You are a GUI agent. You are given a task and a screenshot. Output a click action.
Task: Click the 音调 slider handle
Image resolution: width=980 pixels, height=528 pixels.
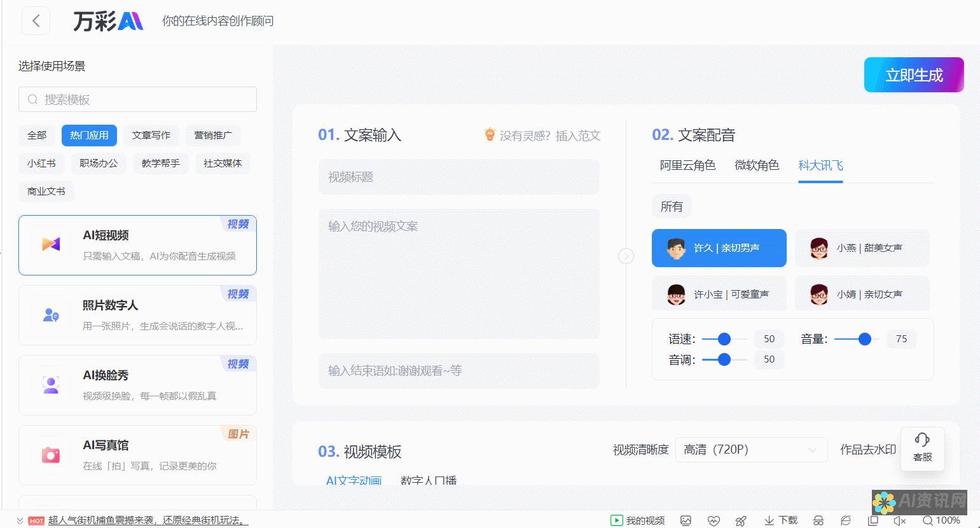724,359
